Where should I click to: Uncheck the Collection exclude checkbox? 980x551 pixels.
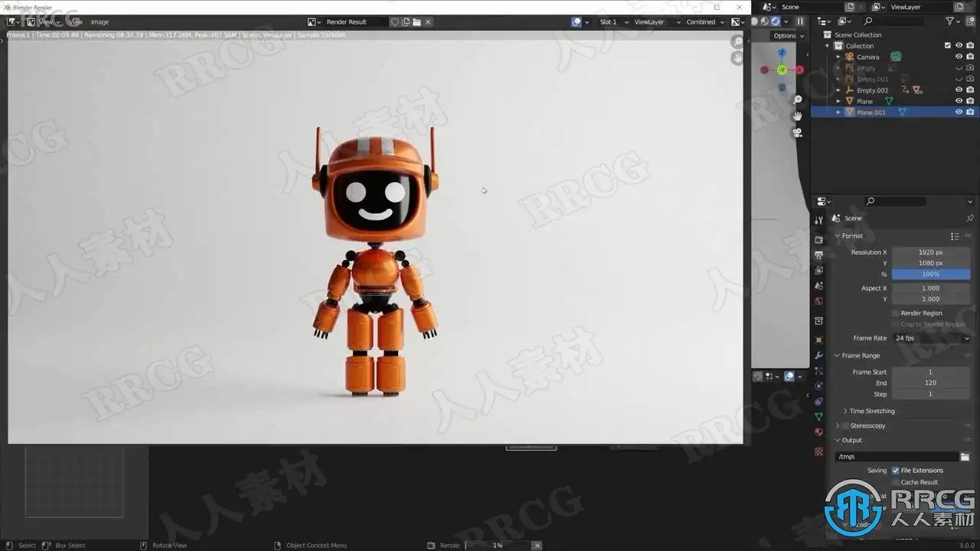[x=948, y=46]
